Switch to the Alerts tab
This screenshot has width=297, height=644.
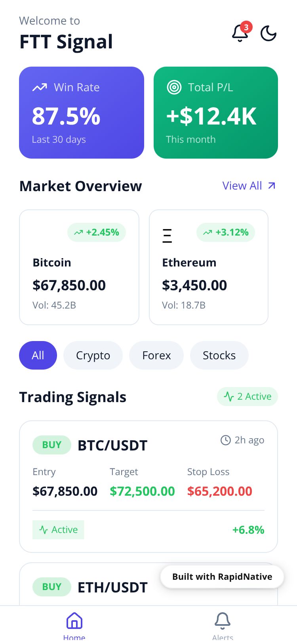click(223, 625)
